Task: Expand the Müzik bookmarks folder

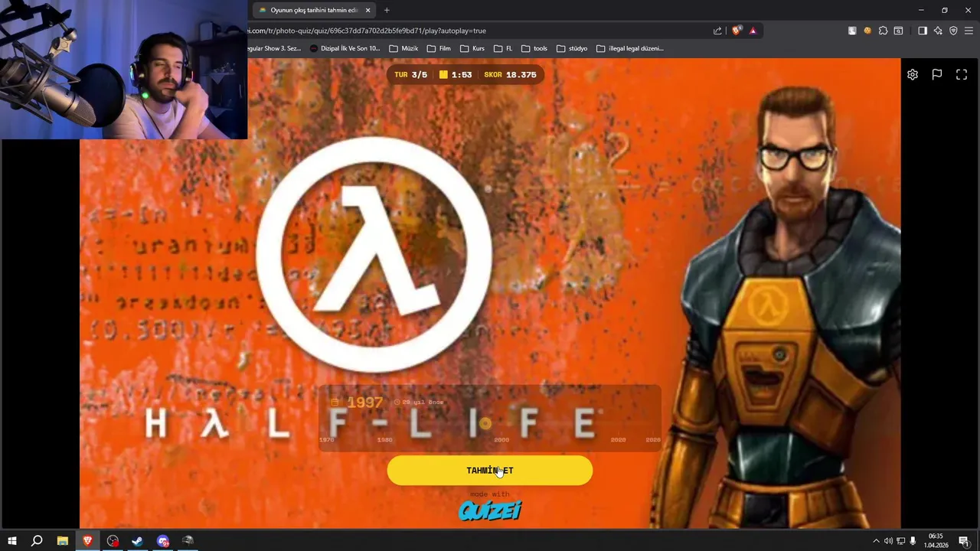Action: 403,48
